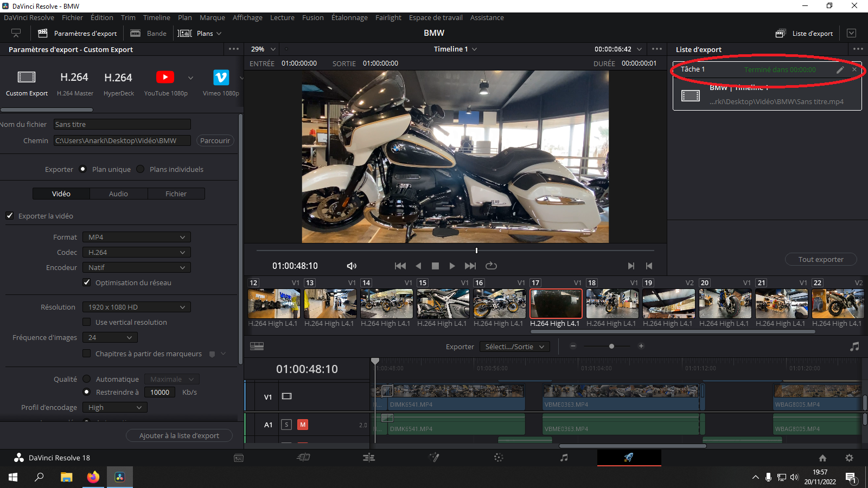This screenshot has height=488, width=868.
Task: Choose the Vimeo 1080p preset icon
Action: (x=221, y=78)
